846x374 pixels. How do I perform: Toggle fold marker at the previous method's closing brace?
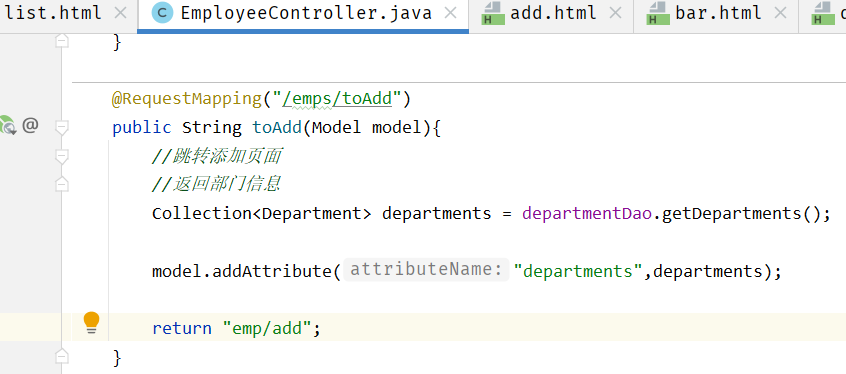(x=62, y=41)
